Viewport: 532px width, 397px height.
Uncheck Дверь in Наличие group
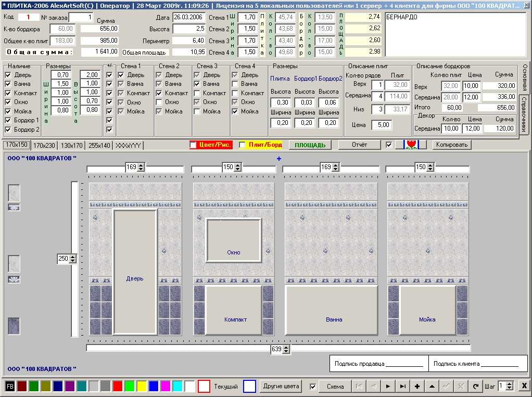[8, 74]
